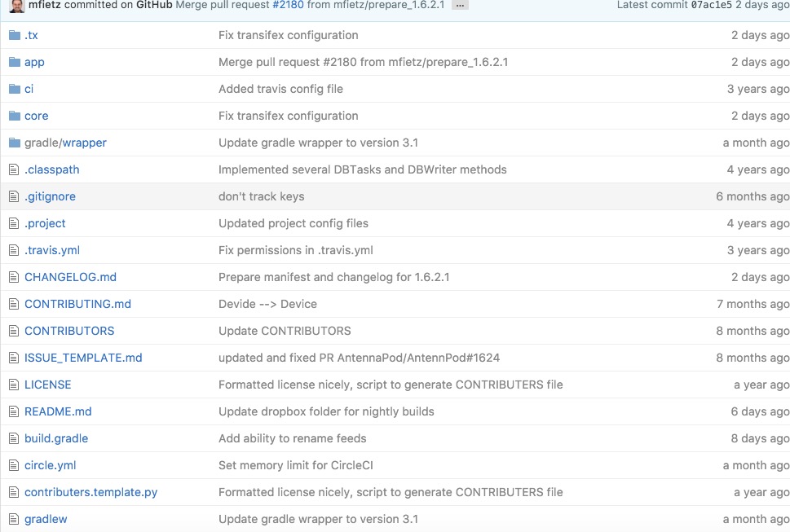The height and width of the screenshot is (532, 790).
Task: Open commit 'Fix transifex configuration' in core row
Action: click(288, 116)
